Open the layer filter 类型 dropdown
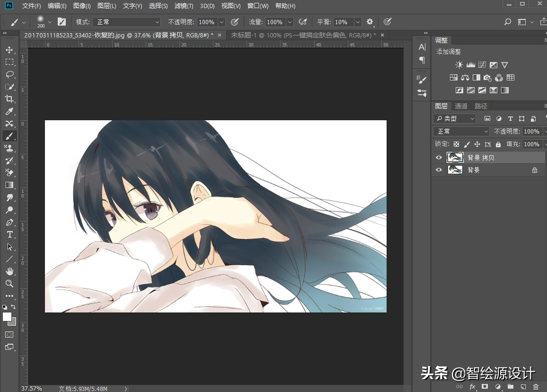 [455, 119]
